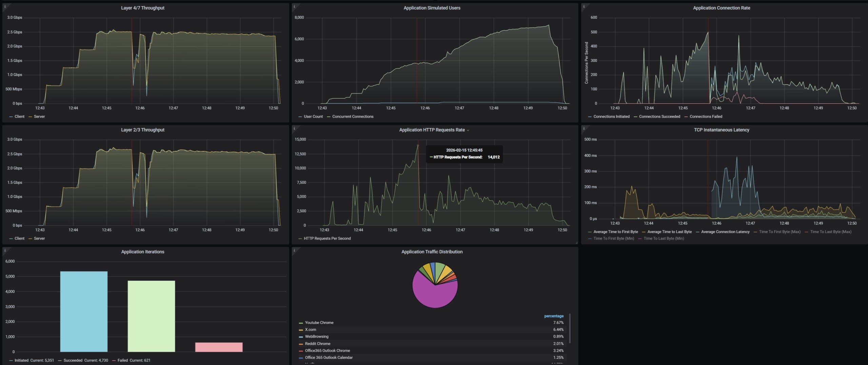The width and height of the screenshot is (868, 365).
Task: Click the info icon on Application Connection Rate panel
Action: (584, 6)
